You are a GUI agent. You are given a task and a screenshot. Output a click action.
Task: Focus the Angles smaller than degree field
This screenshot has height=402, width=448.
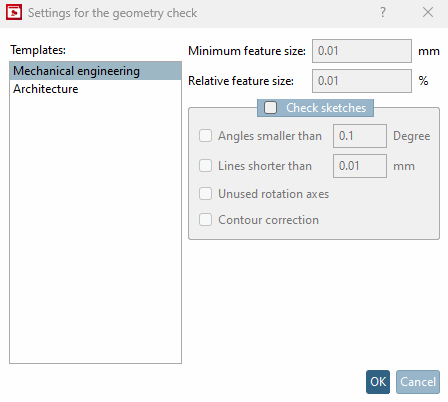click(360, 136)
